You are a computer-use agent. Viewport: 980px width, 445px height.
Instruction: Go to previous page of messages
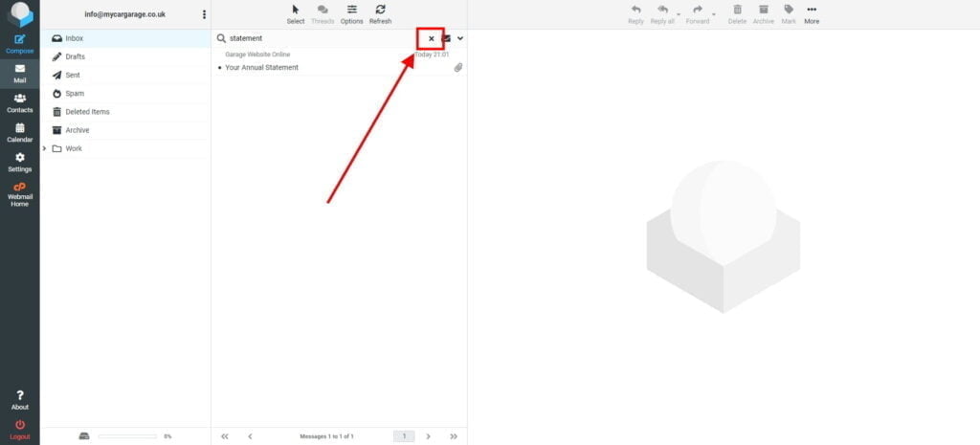coord(250,436)
